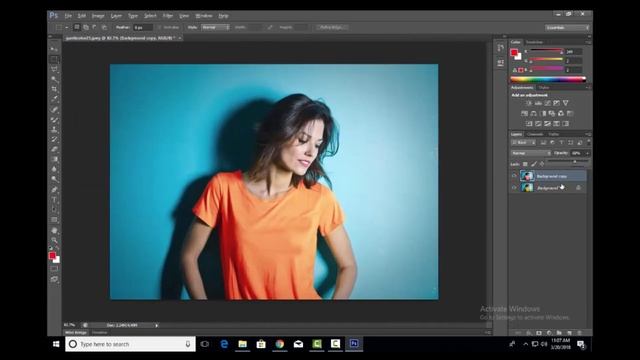Image resolution: width=640 pixels, height=360 pixels.
Task: Click the Refine Edge button
Action: 332,27
